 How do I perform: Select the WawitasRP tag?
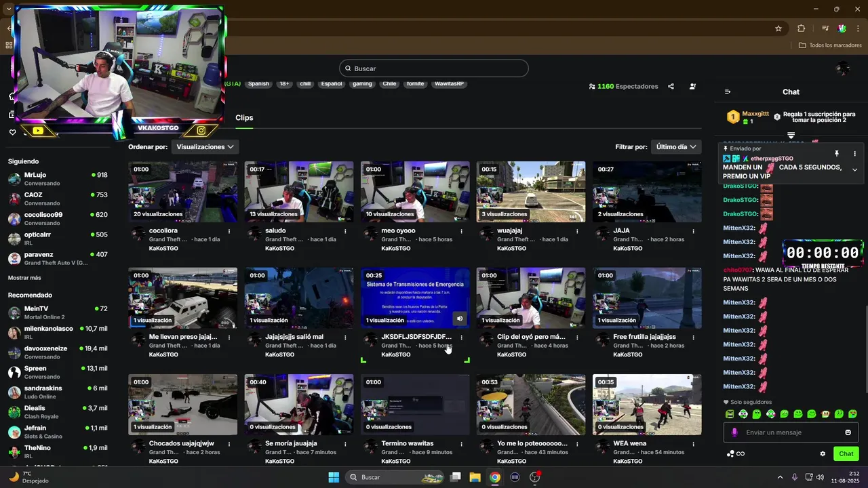tap(450, 84)
